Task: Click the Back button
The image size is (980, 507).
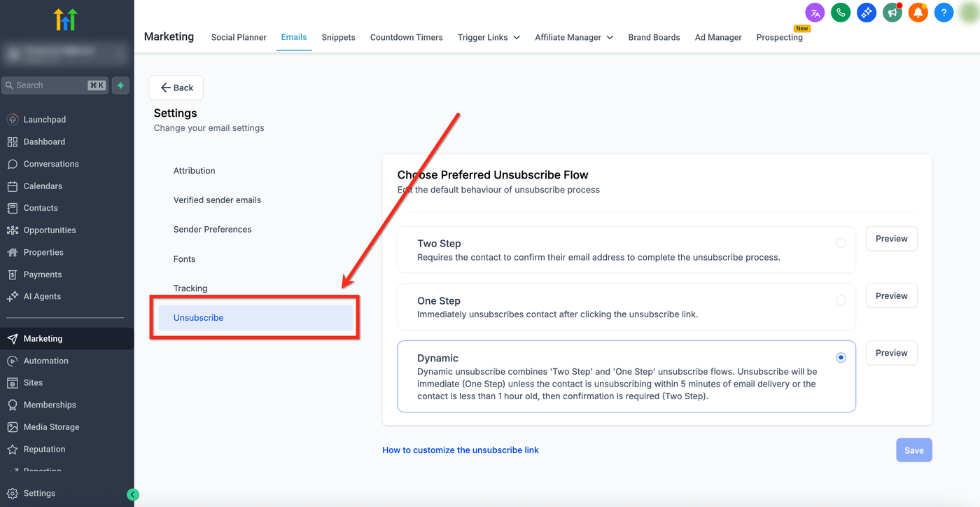Action: coord(176,88)
